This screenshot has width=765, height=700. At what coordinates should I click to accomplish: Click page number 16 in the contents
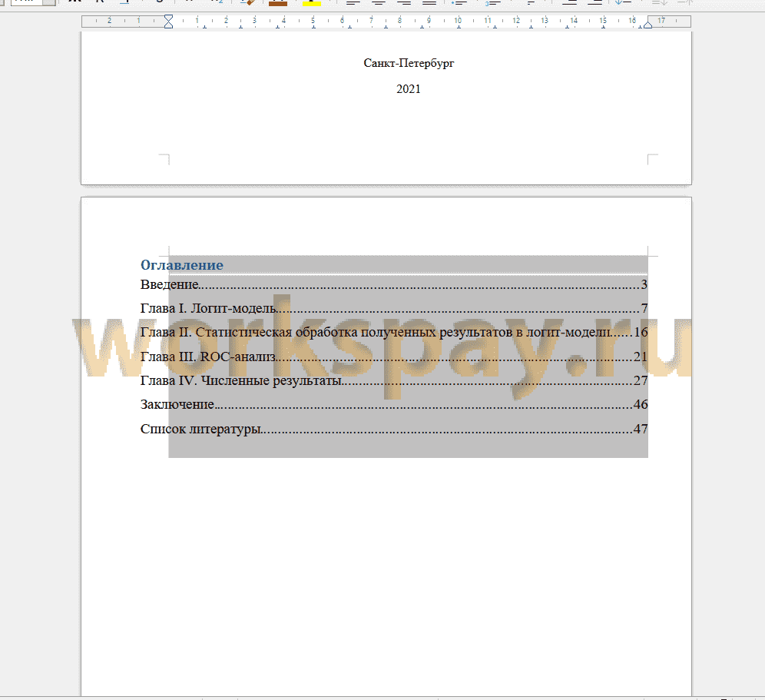tap(641, 332)
